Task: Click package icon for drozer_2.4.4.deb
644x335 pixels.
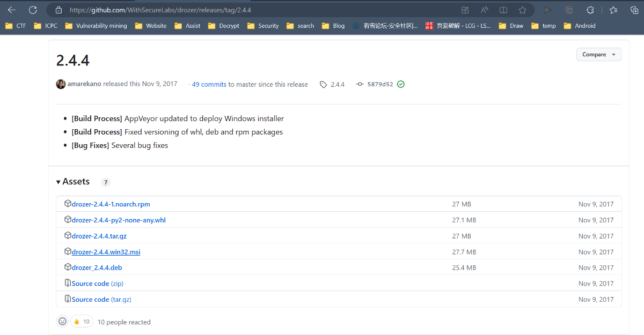Action: (68, 267)
